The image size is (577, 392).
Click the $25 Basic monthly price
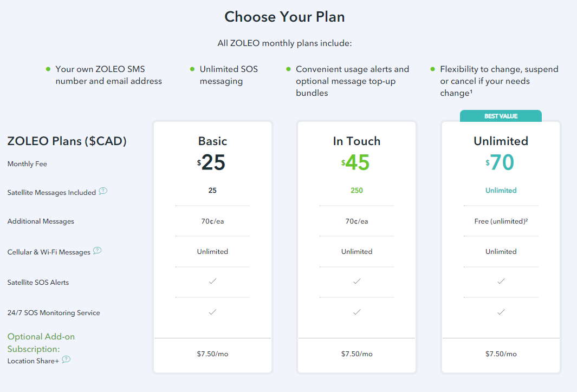(212, 162)
